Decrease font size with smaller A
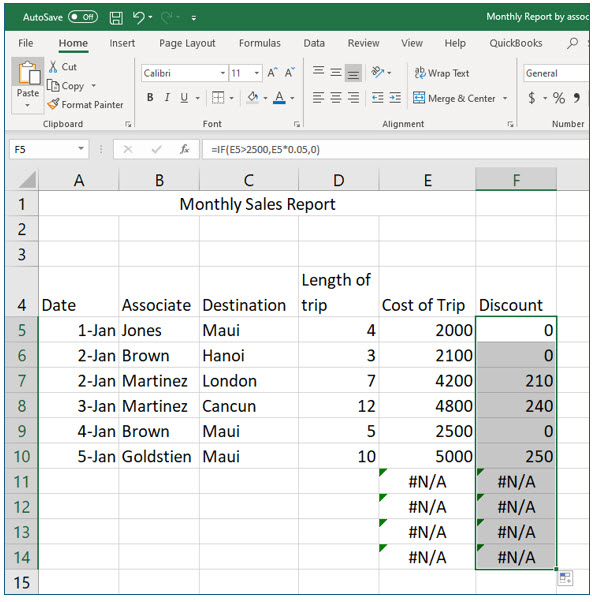The height and width of the screenshot is (602, 592). [290, 73]
